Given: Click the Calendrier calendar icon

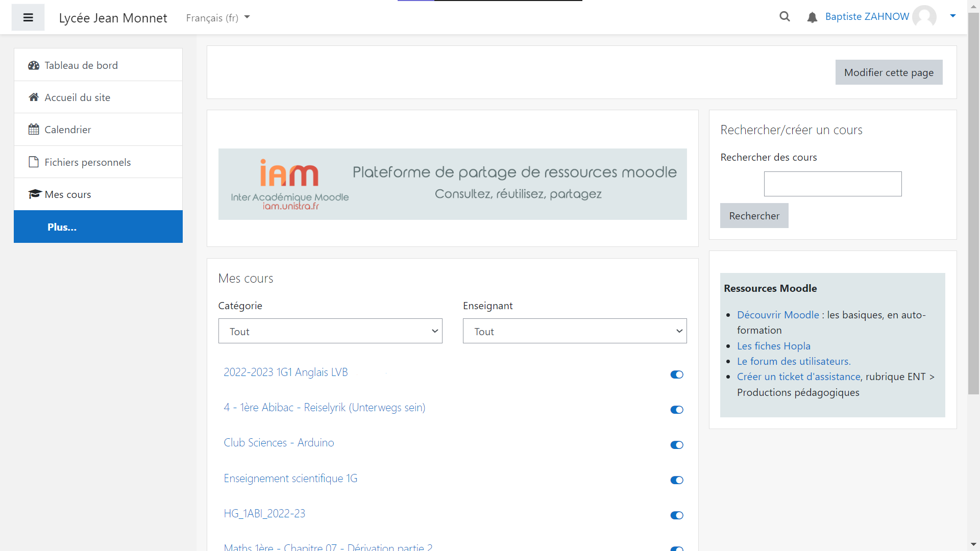Looking at the screenshot, I should [34, 130].
